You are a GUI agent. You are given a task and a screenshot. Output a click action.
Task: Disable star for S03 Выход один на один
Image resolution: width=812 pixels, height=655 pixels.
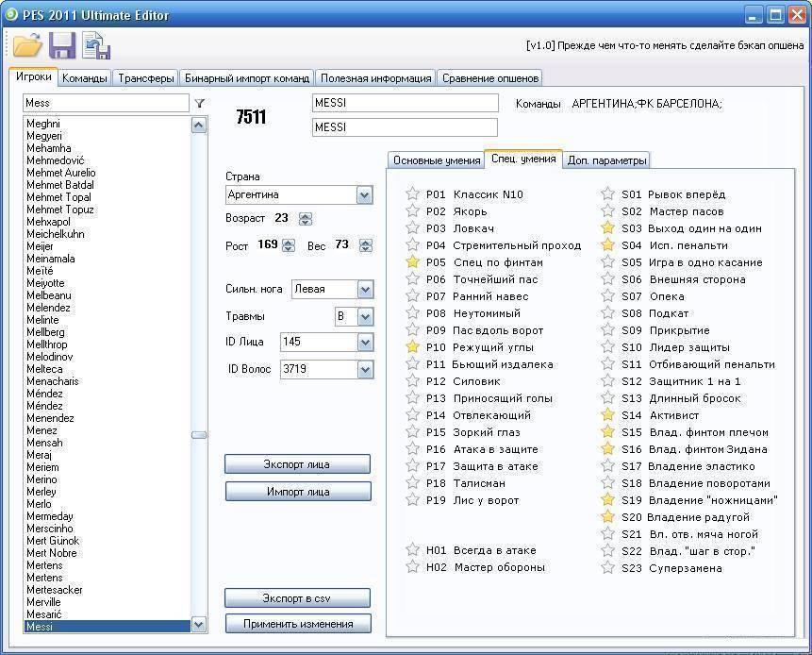coord(607,228)
